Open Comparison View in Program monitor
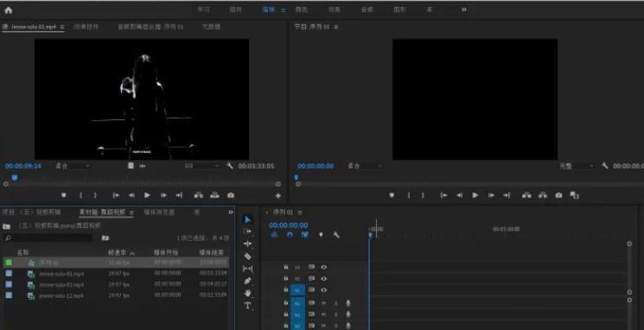The height and width of the screenshot is (330, 644). (575, 195)
